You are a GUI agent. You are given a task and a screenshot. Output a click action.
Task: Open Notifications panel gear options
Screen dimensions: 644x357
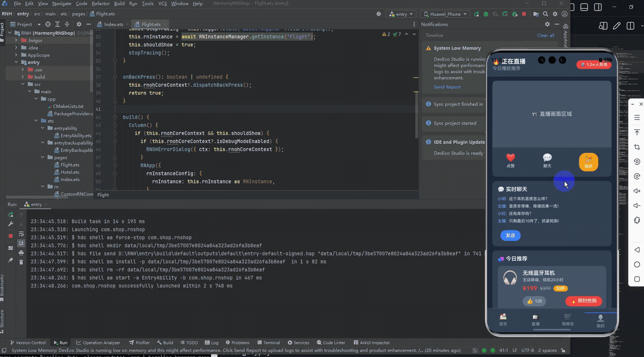click(x=547, y=24)
